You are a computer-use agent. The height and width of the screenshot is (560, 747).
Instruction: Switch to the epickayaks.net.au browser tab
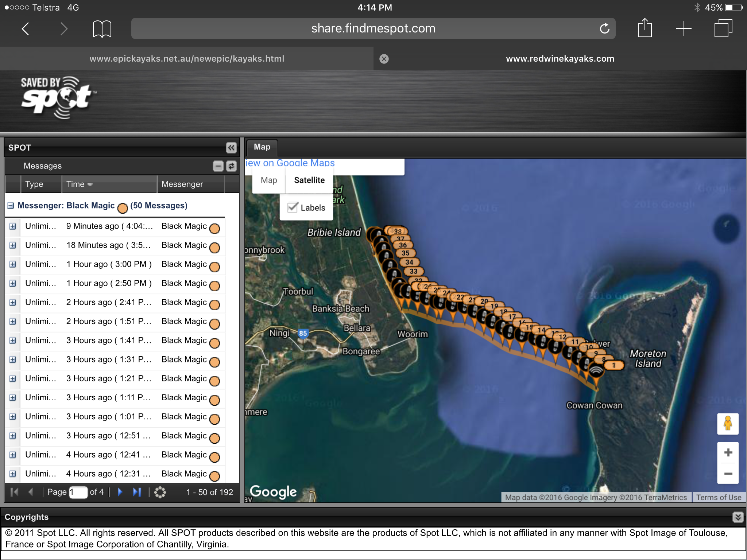click(187, 59)
